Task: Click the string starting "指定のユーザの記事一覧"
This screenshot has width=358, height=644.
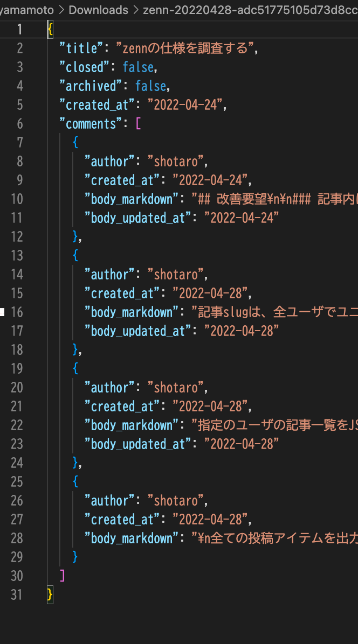Action: [x=275, y=425]
